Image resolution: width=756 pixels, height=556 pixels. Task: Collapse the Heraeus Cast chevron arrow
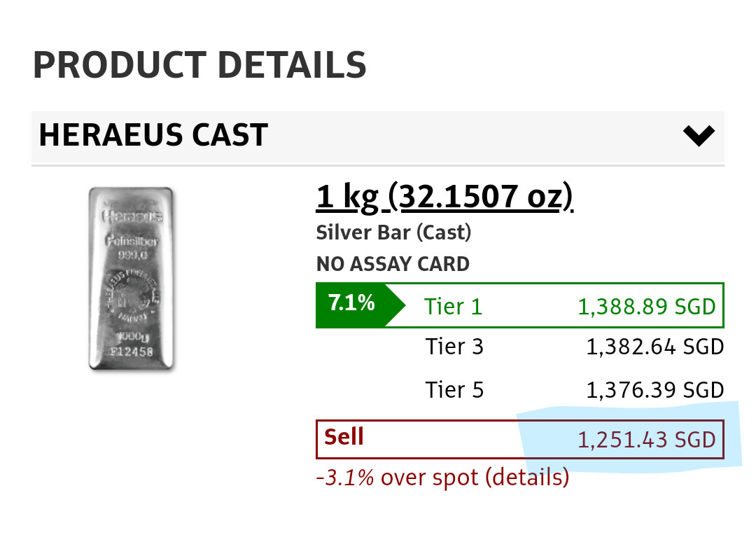698,135
